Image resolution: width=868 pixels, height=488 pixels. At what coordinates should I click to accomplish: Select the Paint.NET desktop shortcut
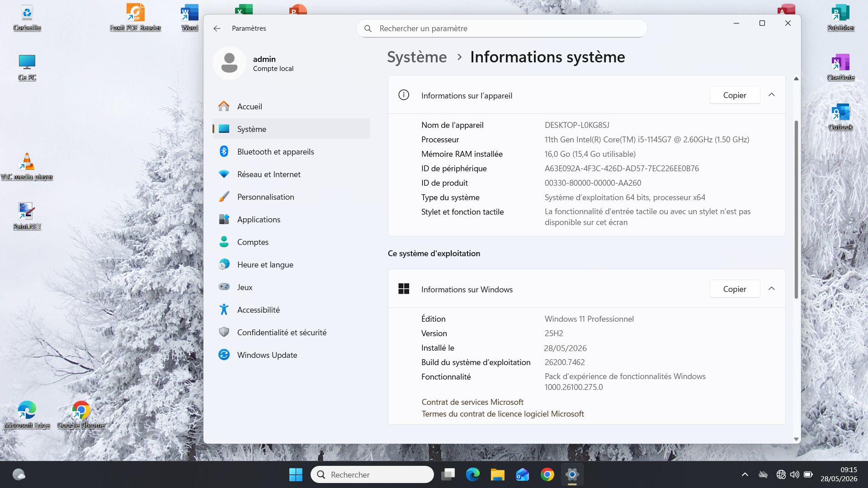coord(27,216)
